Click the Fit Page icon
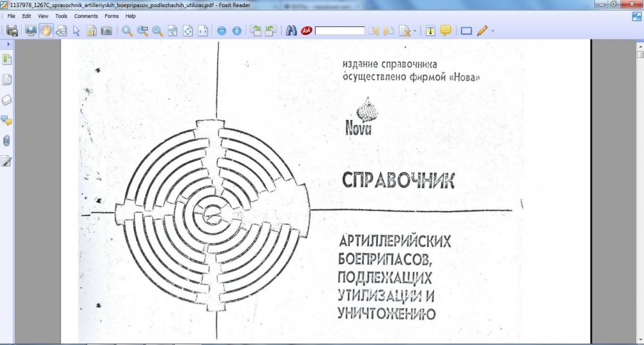This screenshot has width=644, height=345. (x=187, y=31)
